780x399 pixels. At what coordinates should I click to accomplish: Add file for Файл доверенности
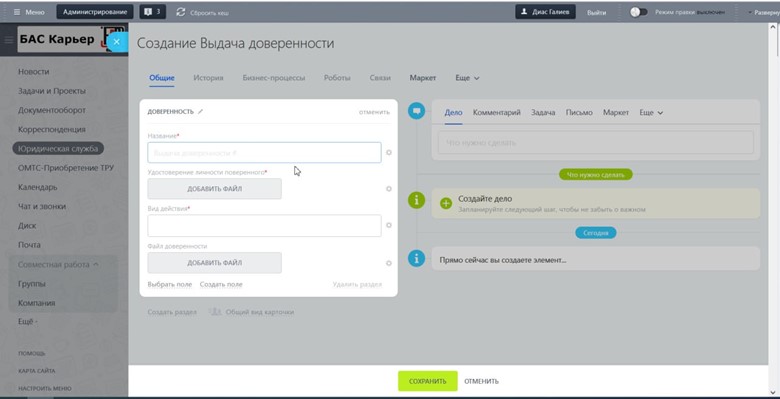(x=214, y=263)
